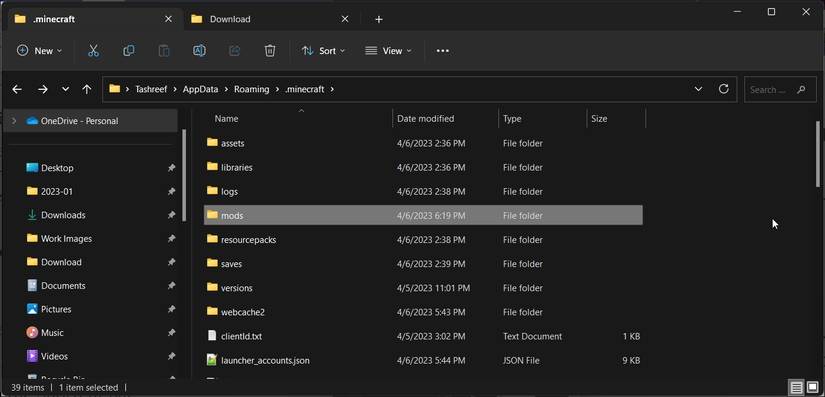The height and width of the screenshot is (397, 825).
Task: Click the file list vertical scrollbar
Action: (x=817, y=154)
